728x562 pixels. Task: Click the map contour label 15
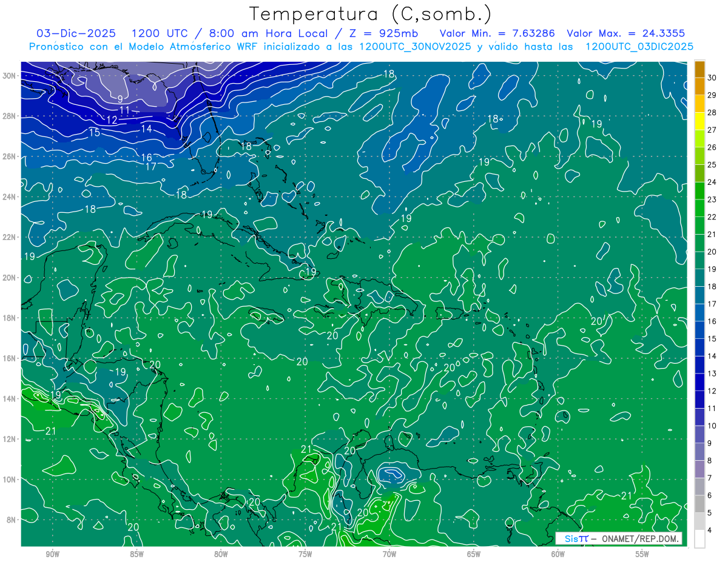[x=95, y=132]
